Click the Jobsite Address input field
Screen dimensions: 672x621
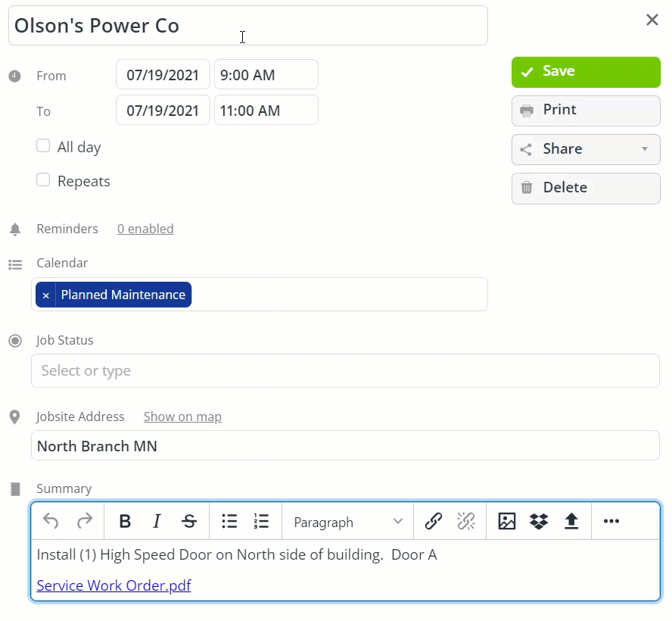345,446
